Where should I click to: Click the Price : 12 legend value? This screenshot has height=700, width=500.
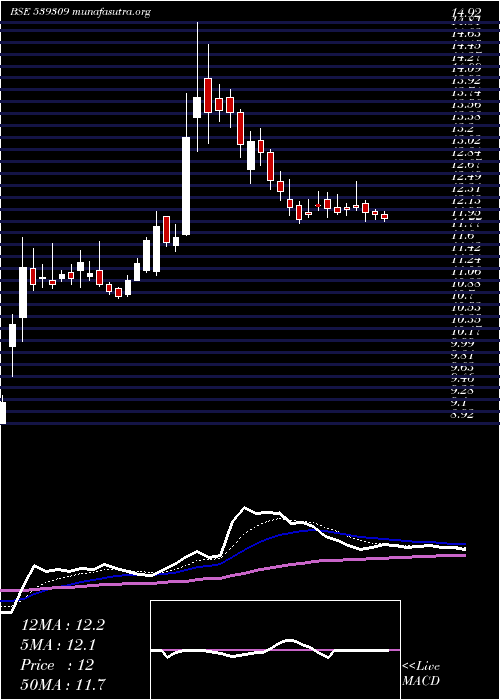[58, 665]
